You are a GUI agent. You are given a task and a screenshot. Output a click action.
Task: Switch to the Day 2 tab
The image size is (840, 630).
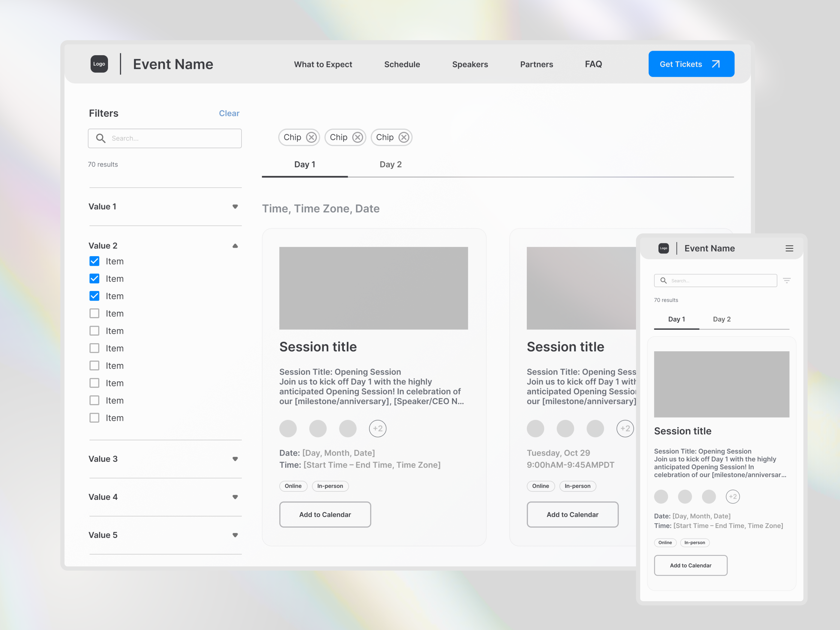pos(390,164)
